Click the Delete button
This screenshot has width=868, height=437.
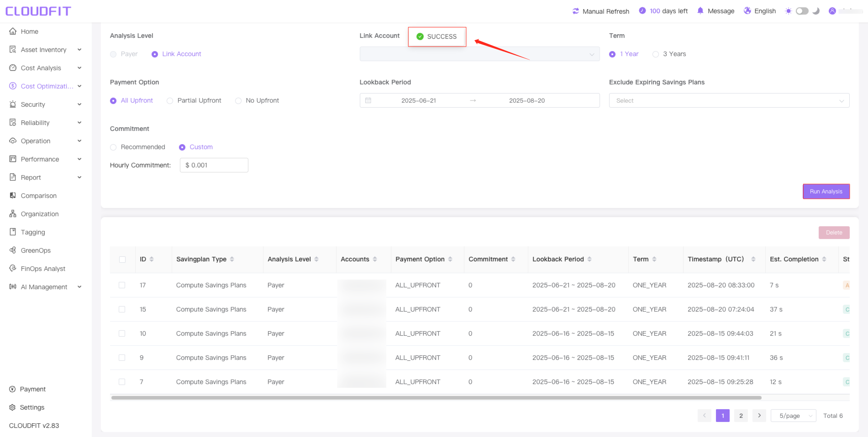point(834,233)
